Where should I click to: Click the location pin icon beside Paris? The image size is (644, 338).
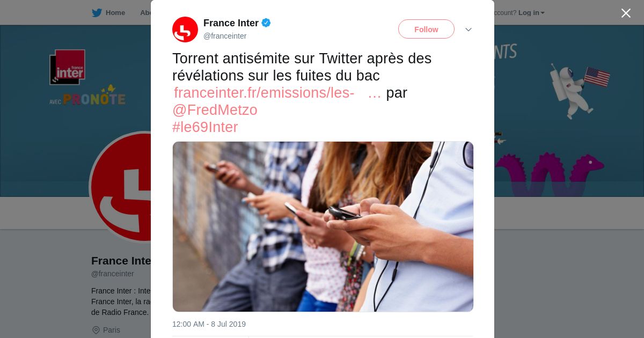coord(96,330)
